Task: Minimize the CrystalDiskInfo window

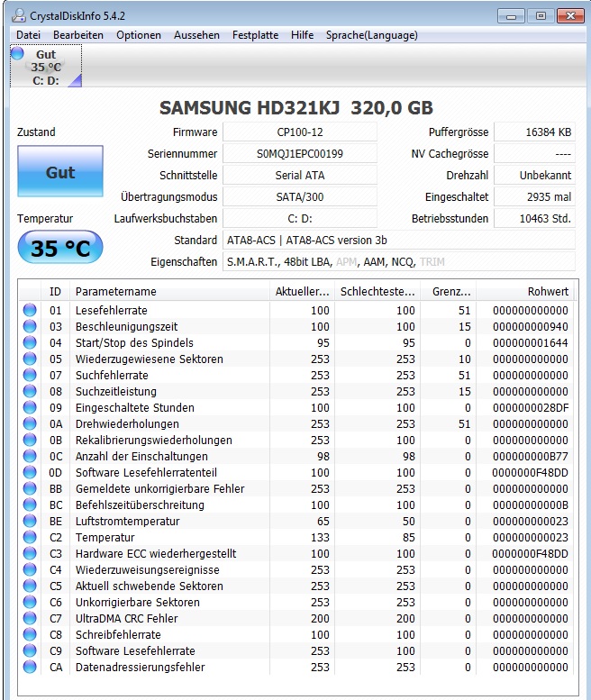Action: pyautogui.click(x=511, y=16)
